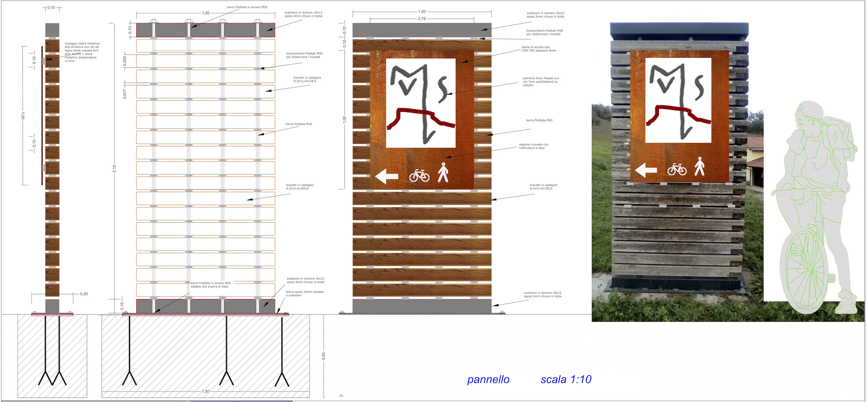This screenshot has height=402, width=868.
Task: Click the pedestrian symbol on the elevation panel
Action: 443,172
